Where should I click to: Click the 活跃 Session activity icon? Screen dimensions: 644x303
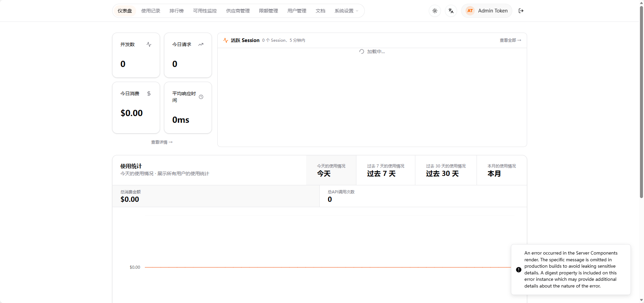pos(226,40)
